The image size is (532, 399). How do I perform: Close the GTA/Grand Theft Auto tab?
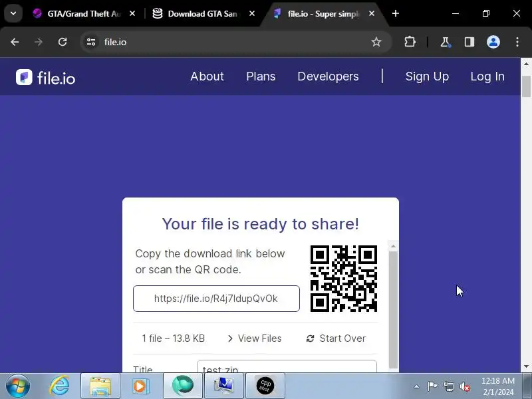[x=132, y=13]
